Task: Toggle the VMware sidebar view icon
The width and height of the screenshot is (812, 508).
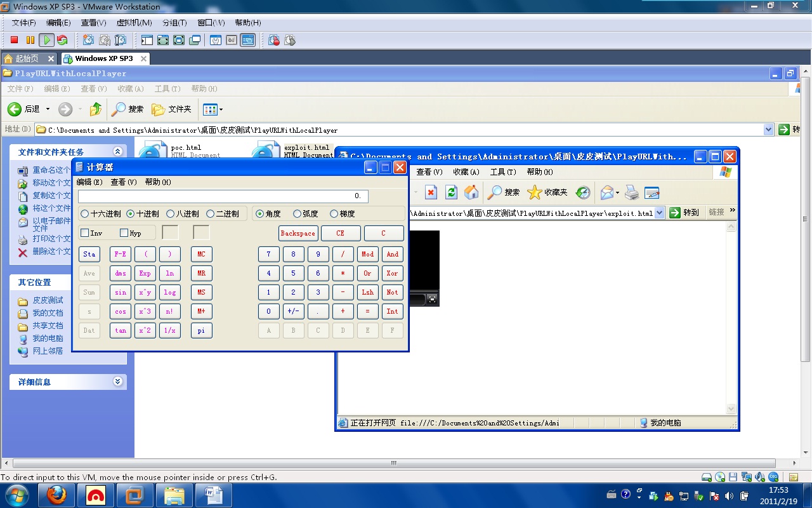Action: point(147,40)
